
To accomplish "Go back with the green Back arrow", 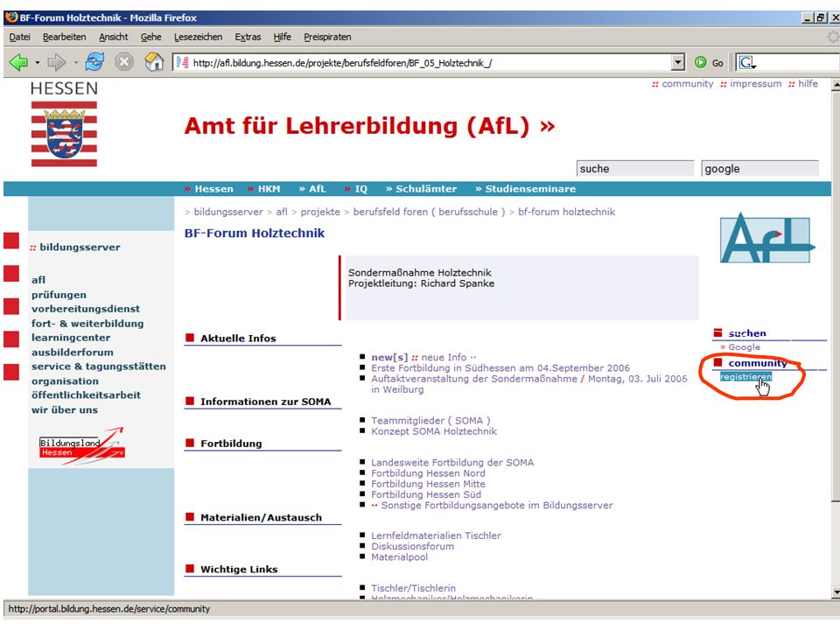I will coord(18,63).
